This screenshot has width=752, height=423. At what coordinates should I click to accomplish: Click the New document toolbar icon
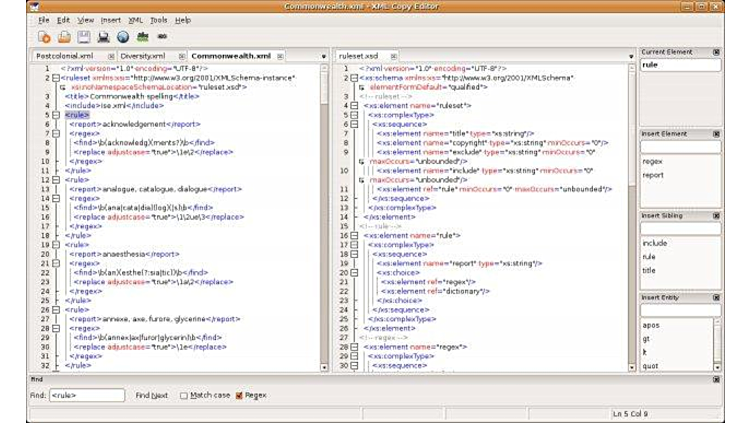(44, 37)
